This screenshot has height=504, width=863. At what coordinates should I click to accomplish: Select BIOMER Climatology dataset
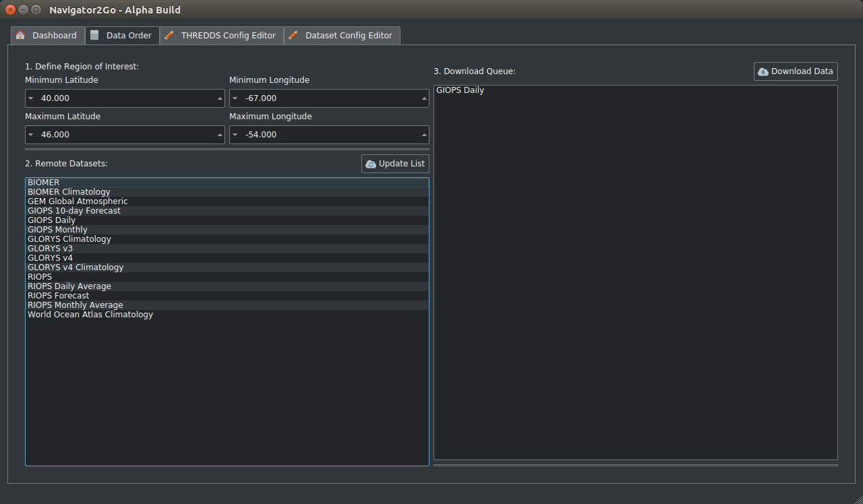click(227, 192)
